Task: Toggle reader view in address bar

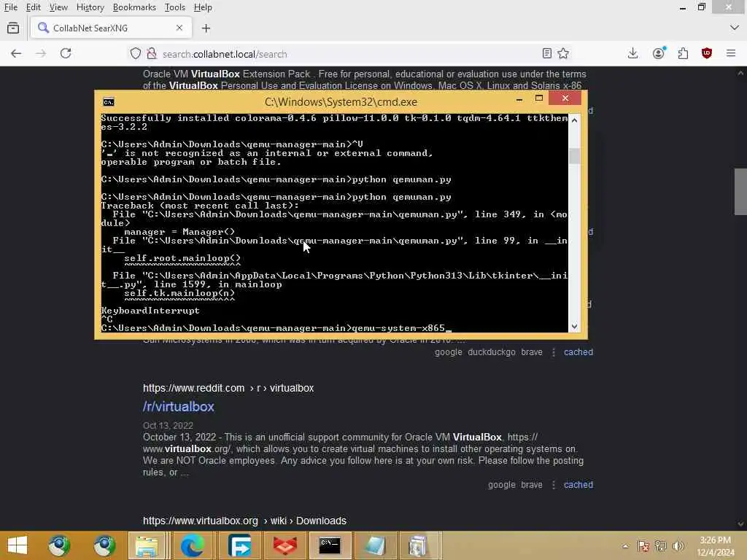Action: (x=547, y=53)
